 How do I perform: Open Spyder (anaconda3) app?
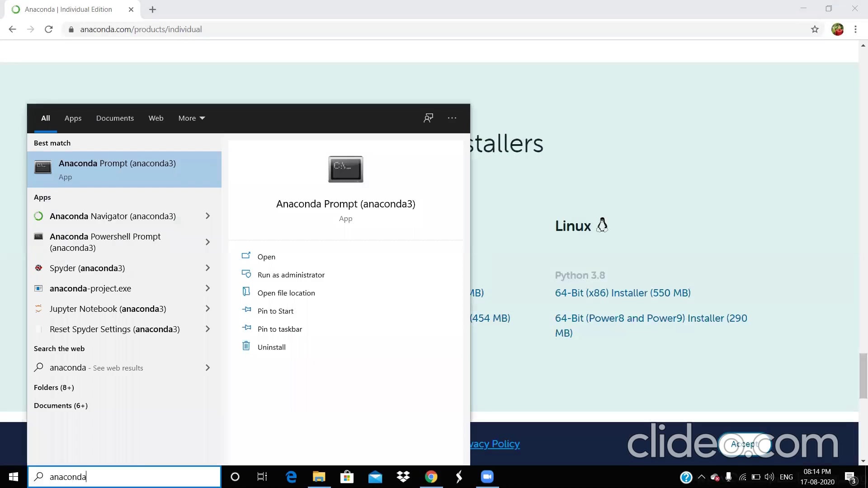pyautogui.click(x=87, y=268)
